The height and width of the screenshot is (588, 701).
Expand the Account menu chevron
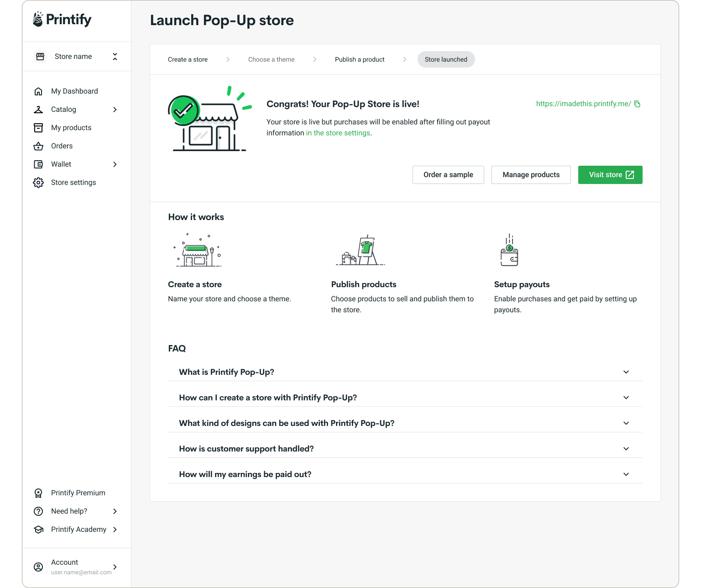point(115,567)
